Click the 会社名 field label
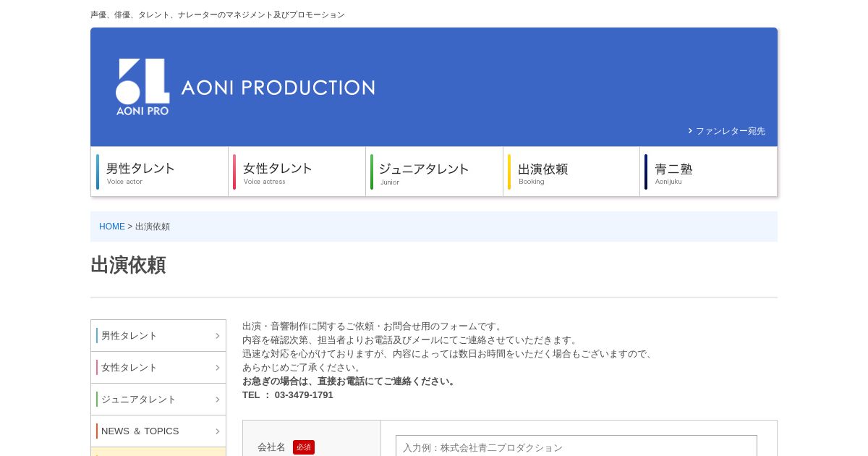This screenshot has height=456, width=868. [x=272, y=447]
